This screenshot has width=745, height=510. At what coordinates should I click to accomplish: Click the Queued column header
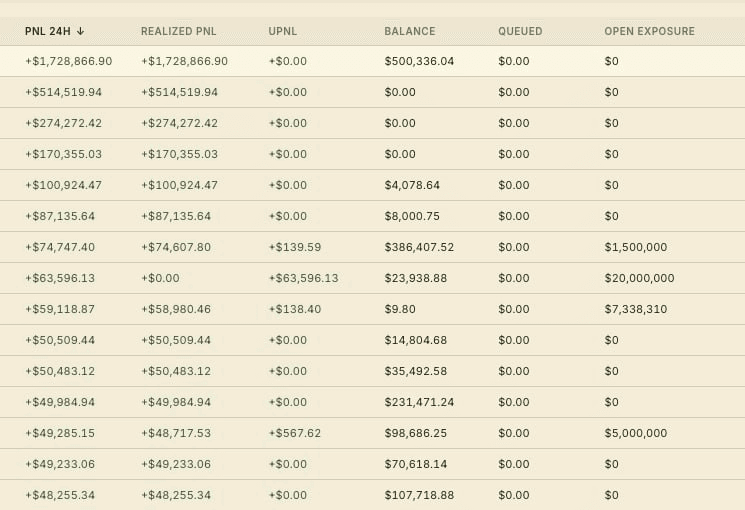click(x=520, y=31)
